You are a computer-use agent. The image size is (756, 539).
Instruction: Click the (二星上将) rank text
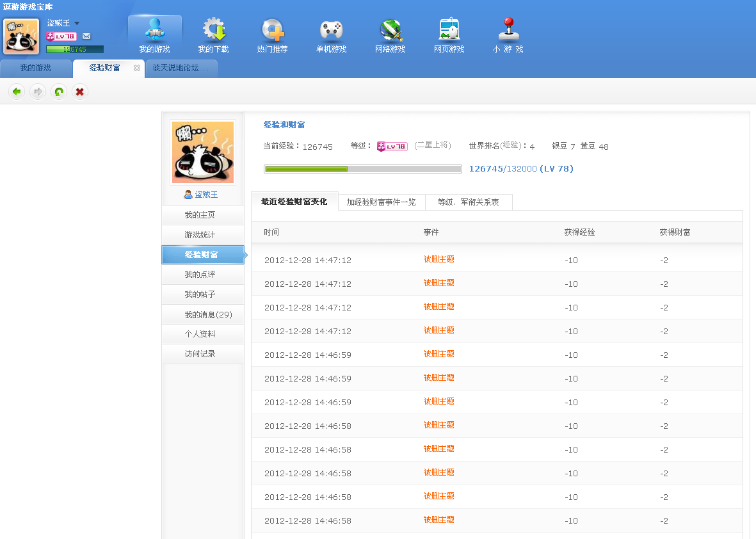tap(433, 145)
